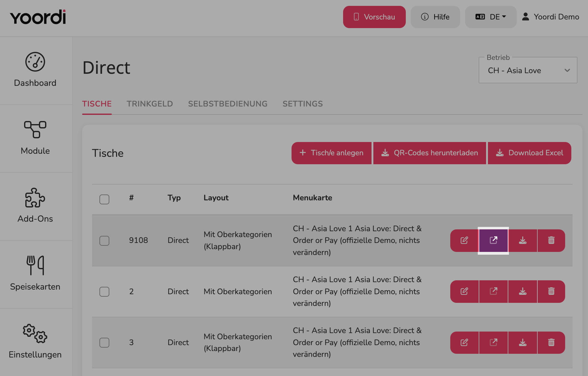Image resolution: width=588 pixels, height=376 pixels.
Task: Open table 2 external link icon
Action: pyautogui.click(x=493, y=291)
